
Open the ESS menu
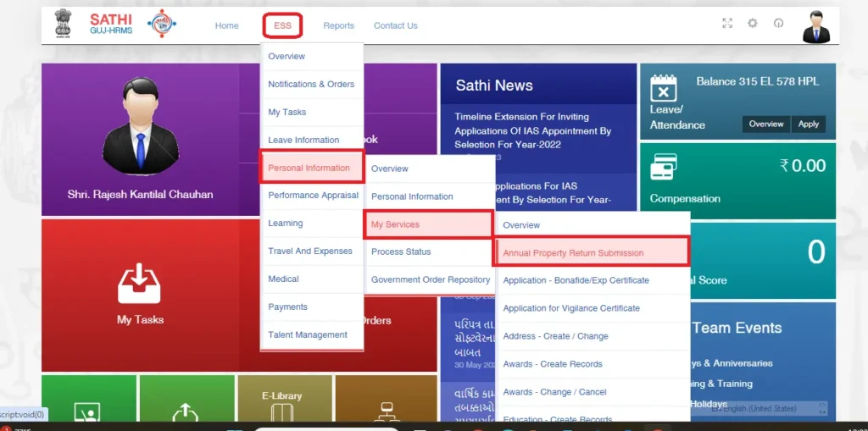(282, 25)
